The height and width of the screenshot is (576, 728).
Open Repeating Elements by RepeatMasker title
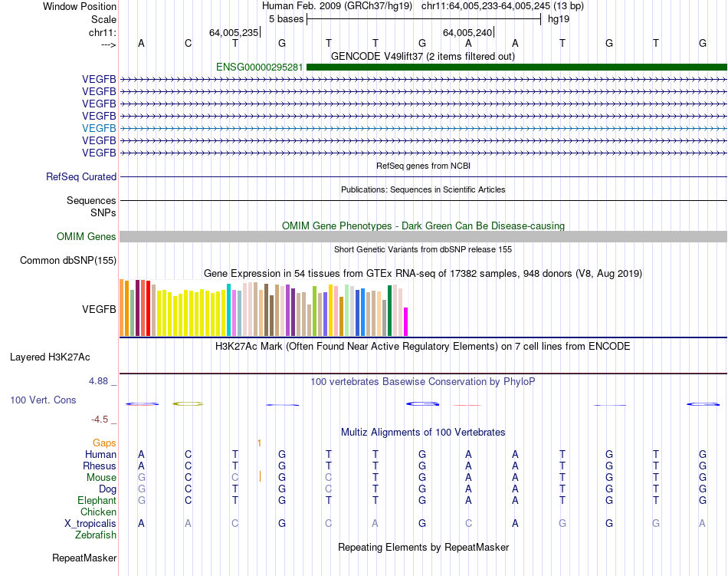(x=423, y=547)
